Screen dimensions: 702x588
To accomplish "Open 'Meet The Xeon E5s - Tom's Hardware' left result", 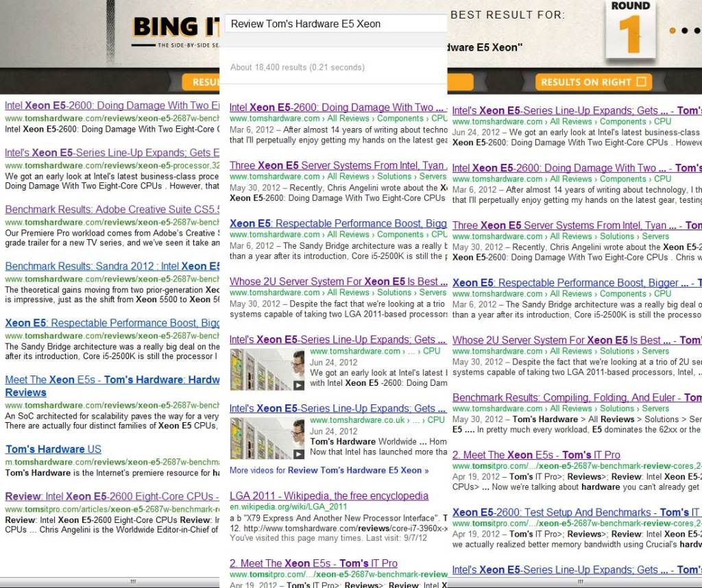I will pos(112,386).
